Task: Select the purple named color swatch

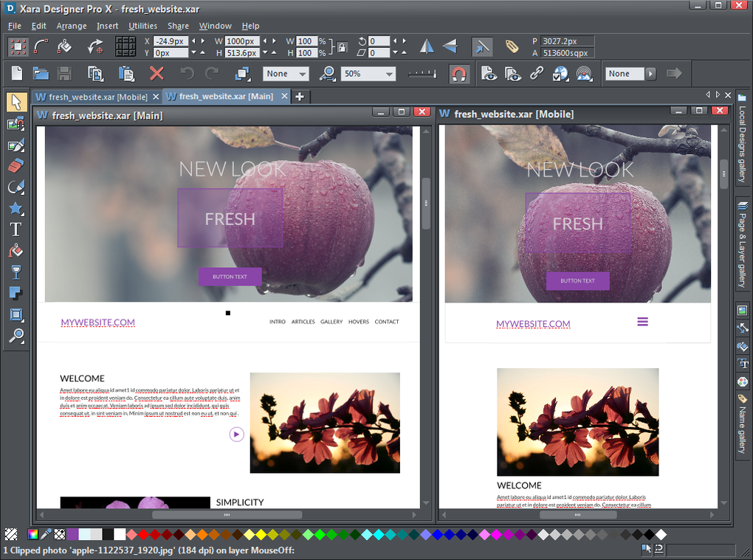Action: 72,534
